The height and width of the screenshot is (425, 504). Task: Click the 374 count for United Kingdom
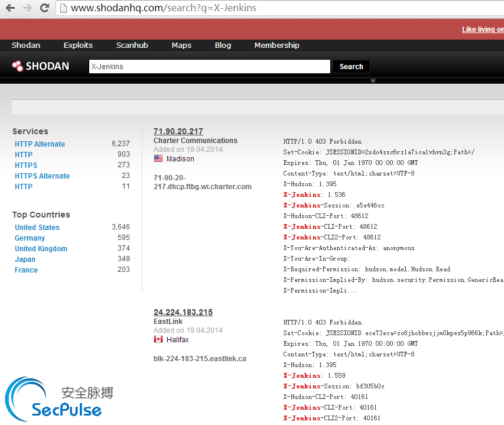pos(123,248)
